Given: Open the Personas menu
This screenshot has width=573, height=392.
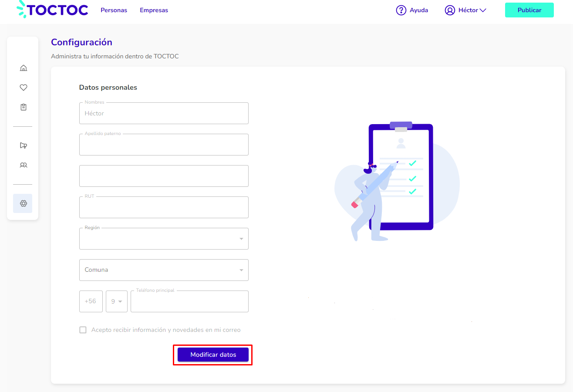Looking at the screenshot, I should click(114, 10).
